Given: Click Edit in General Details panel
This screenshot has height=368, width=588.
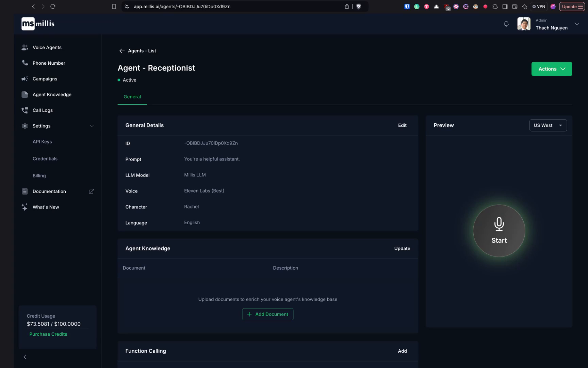Looking at the screenshot, I should tap(402, 125).
